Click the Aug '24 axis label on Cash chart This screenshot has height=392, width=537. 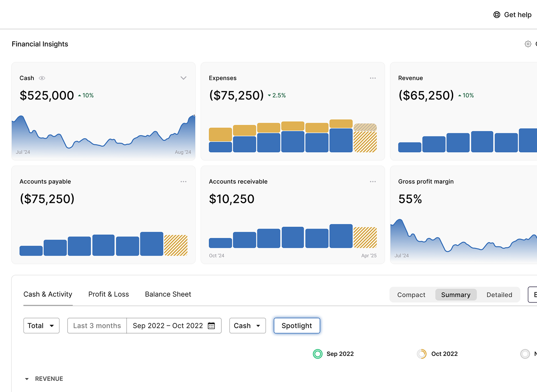coord(183,152)
